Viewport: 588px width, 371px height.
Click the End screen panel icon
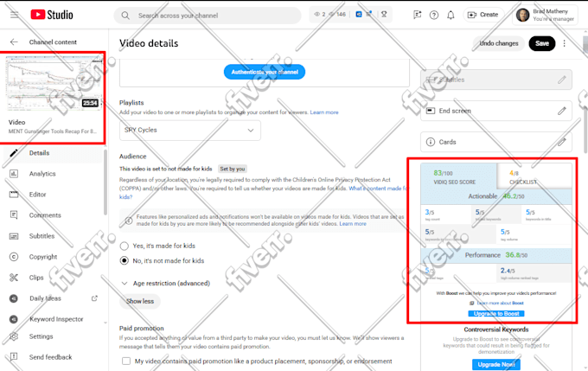pos(431,111)
